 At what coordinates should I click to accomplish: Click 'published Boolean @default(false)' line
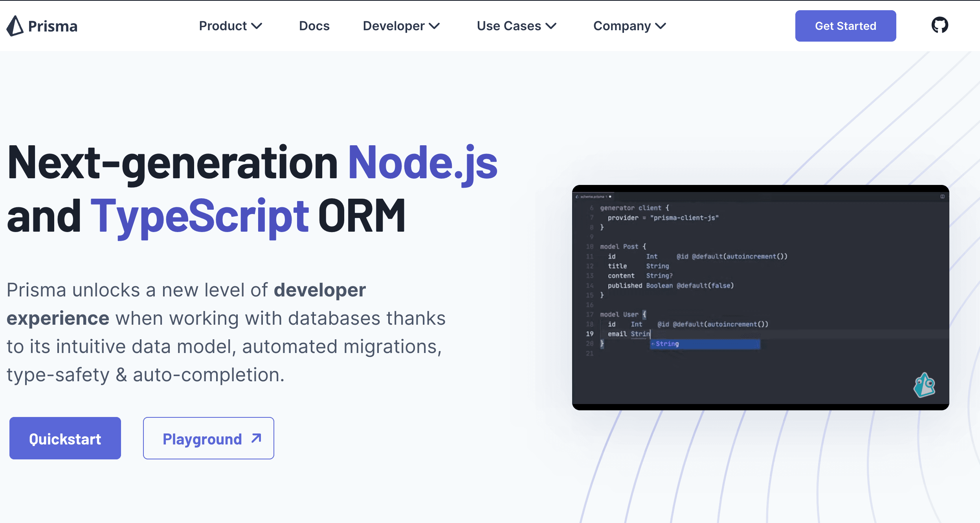coord(670,285)
